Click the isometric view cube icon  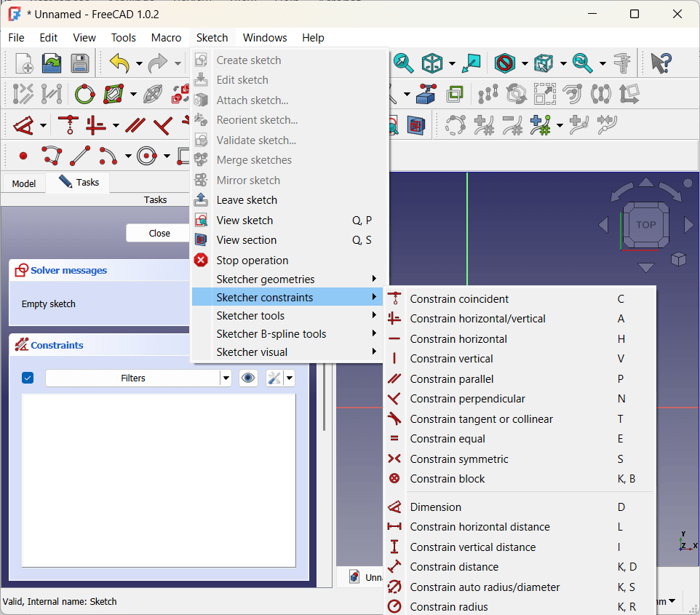point(432,63)
